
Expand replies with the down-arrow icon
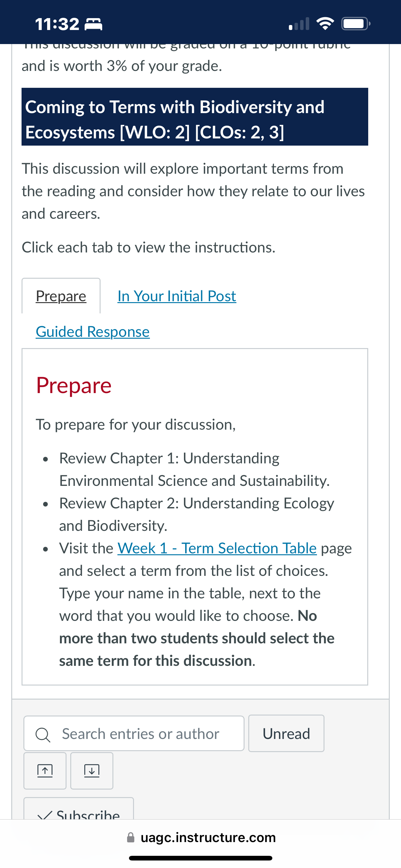point(92,771)
